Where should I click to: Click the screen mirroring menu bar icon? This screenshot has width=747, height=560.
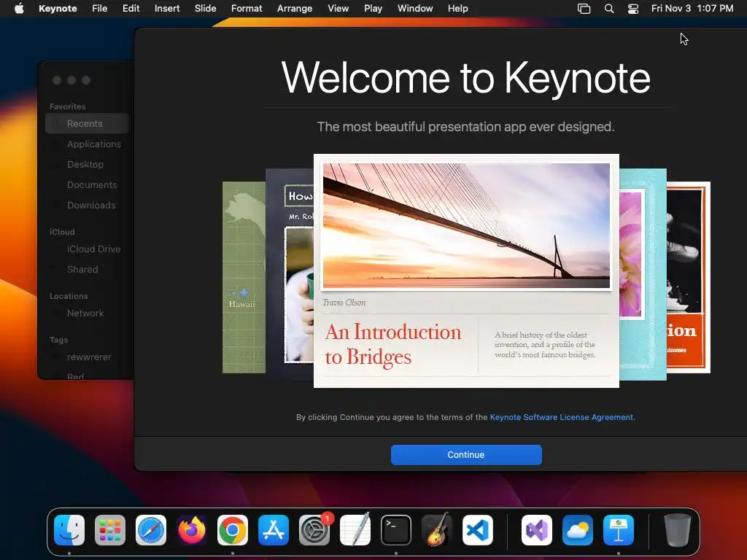[x=584, y=9]
